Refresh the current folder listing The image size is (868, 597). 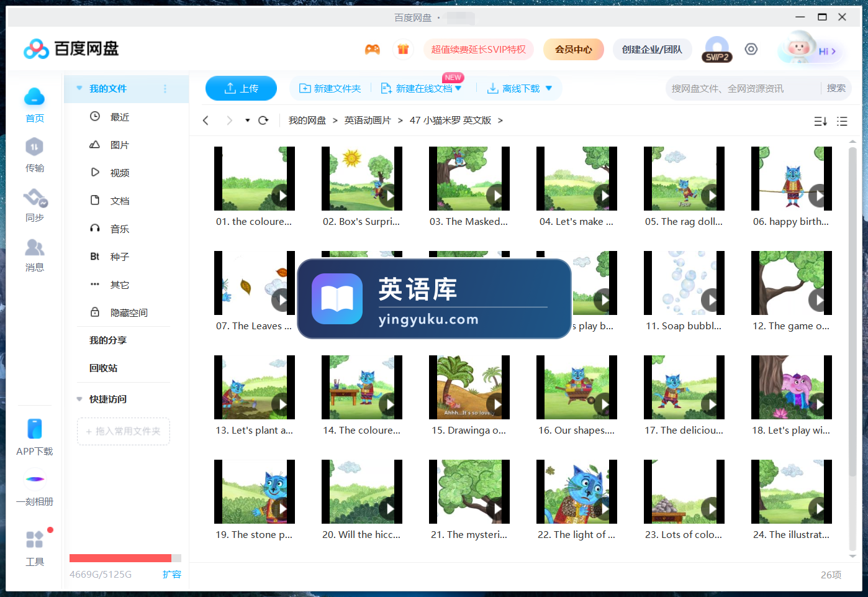pos(263,121)
